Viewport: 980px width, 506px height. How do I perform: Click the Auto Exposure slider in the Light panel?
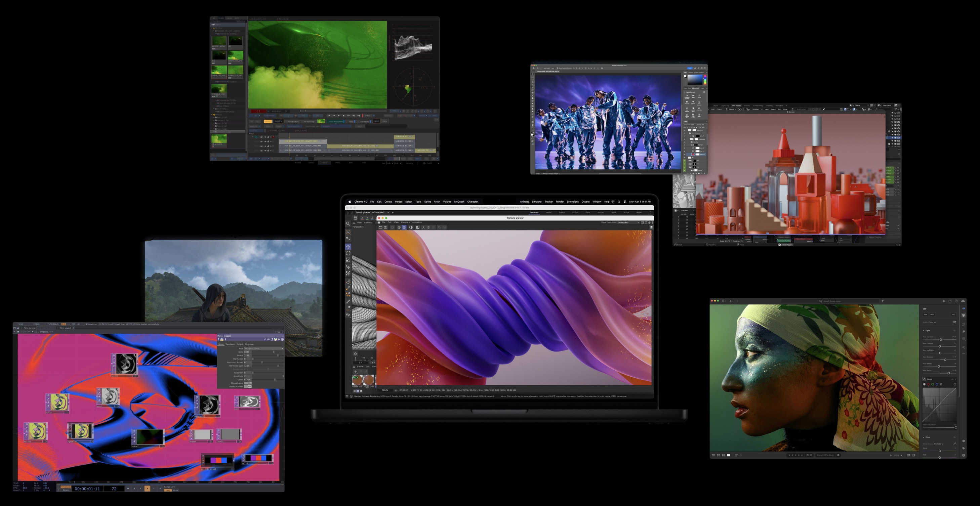940,339
